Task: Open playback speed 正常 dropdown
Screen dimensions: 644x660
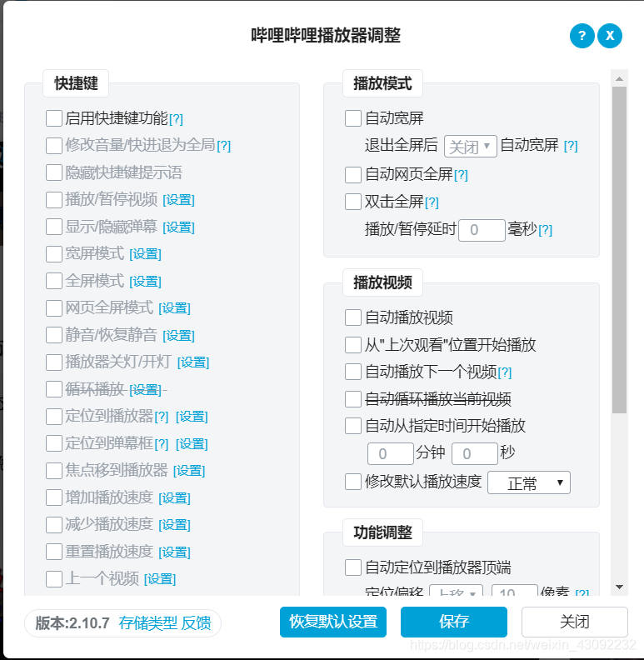Action: pos(529,482)
